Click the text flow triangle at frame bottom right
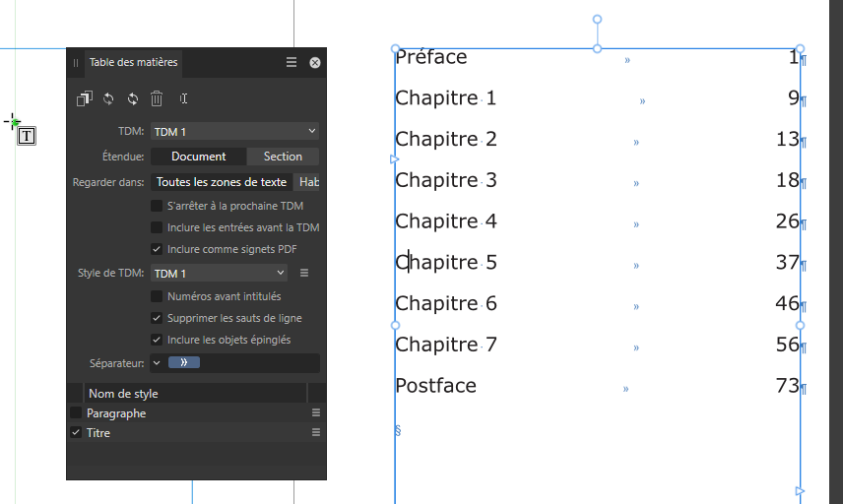The image size is (843, 504). point(800,491)
